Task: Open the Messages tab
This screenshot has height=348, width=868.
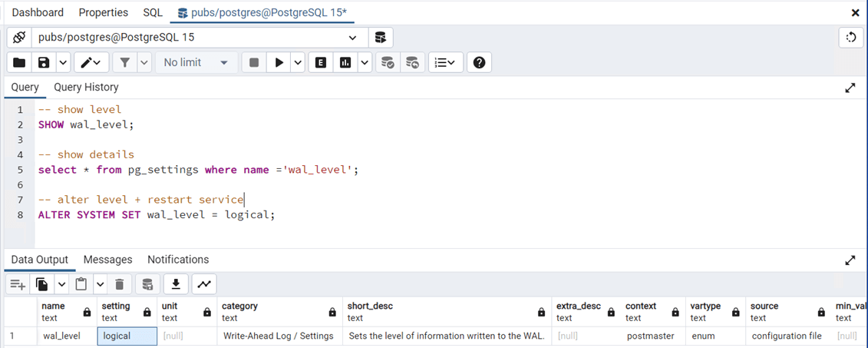Action: (108, 260)
